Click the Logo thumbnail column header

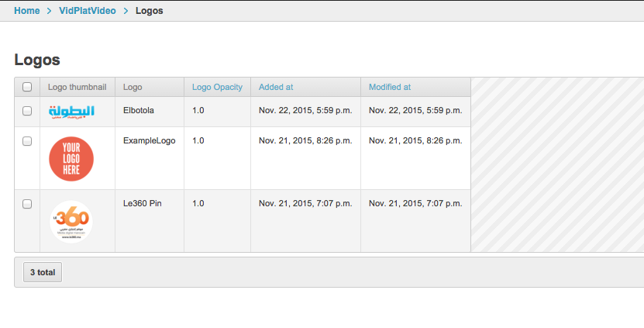(x=77, y=88)
